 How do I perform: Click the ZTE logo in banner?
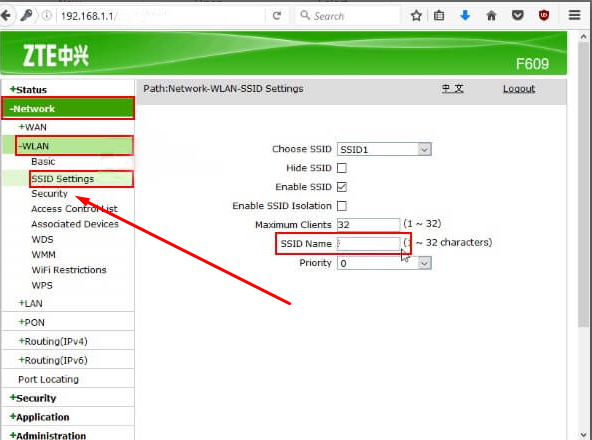coord(55,56)
